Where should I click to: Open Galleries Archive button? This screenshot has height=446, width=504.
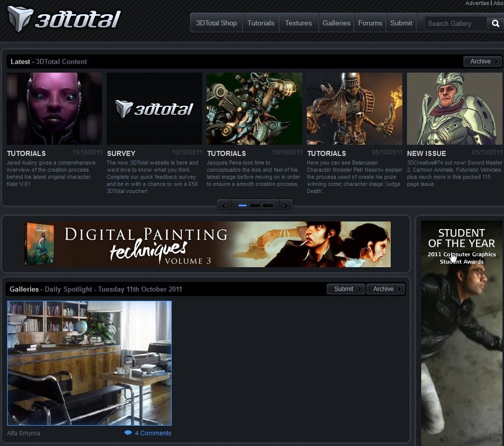click(386, 289)
